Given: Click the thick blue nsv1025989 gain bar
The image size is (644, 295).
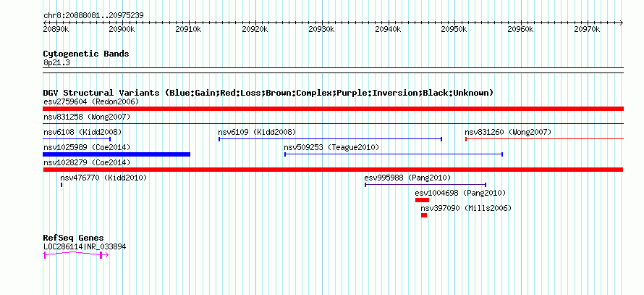Looking at the screenshot, I should click(116, 154).
